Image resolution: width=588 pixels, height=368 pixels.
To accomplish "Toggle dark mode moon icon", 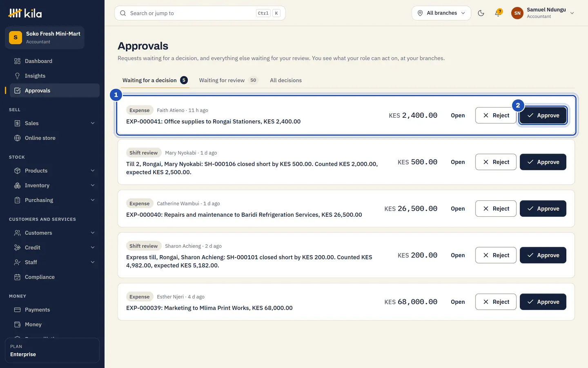I will [481, 13].
